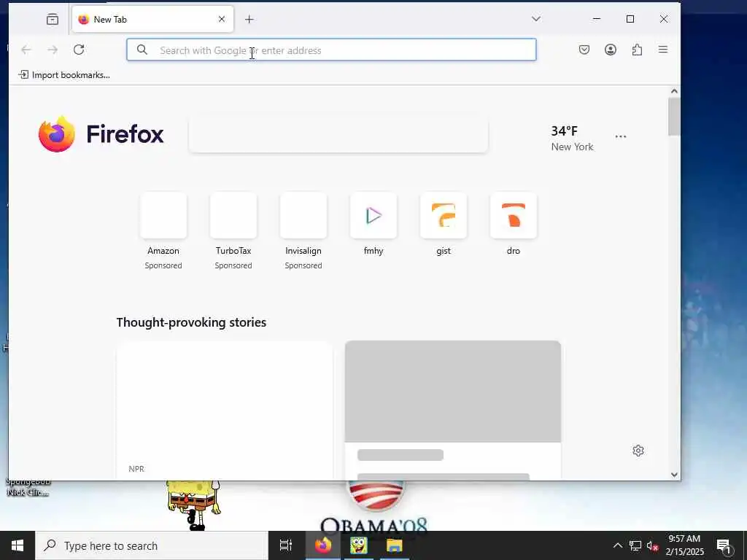The image size is (747, 560).
Task: Click the muted volume tray icon
Action: click(652, 545)
